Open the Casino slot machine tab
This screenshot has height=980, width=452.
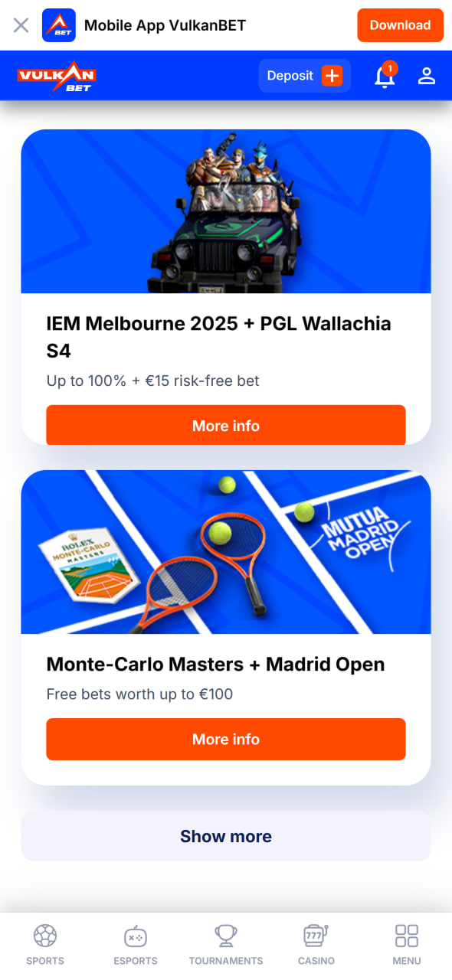[x=316, y=945]
